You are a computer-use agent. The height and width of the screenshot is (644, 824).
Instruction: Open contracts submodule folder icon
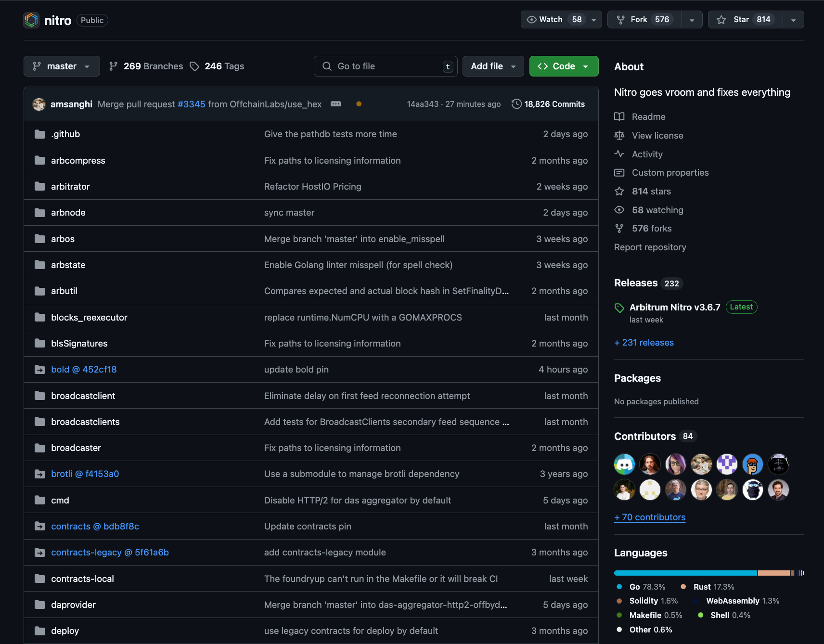(x=40, y=527)
